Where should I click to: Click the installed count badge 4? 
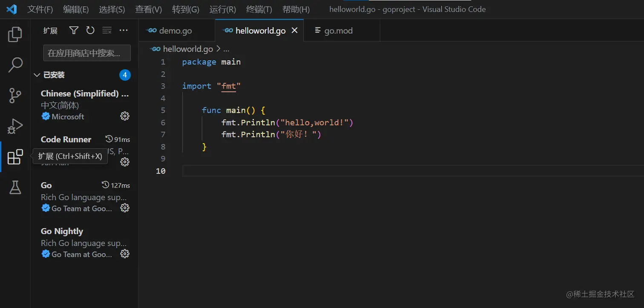125,75
